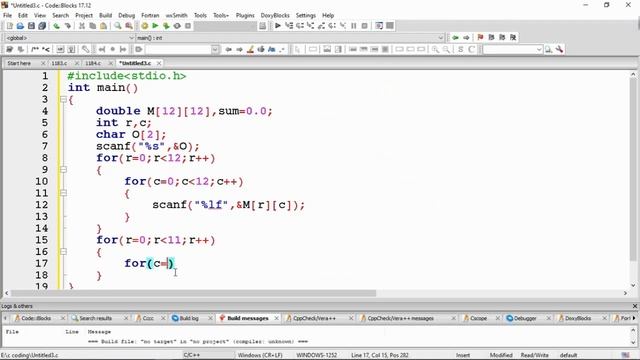Click the Windows (CR+LF) status entry

[x=260, y=355]
